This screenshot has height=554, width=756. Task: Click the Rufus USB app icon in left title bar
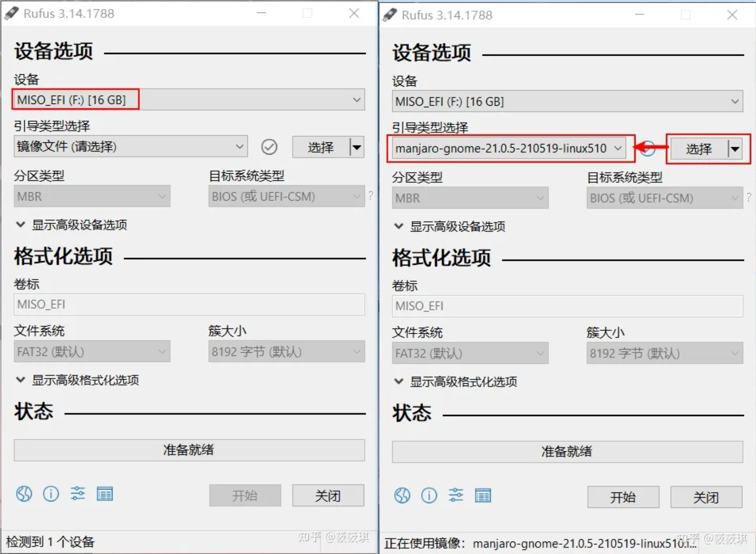pos(12,13)
